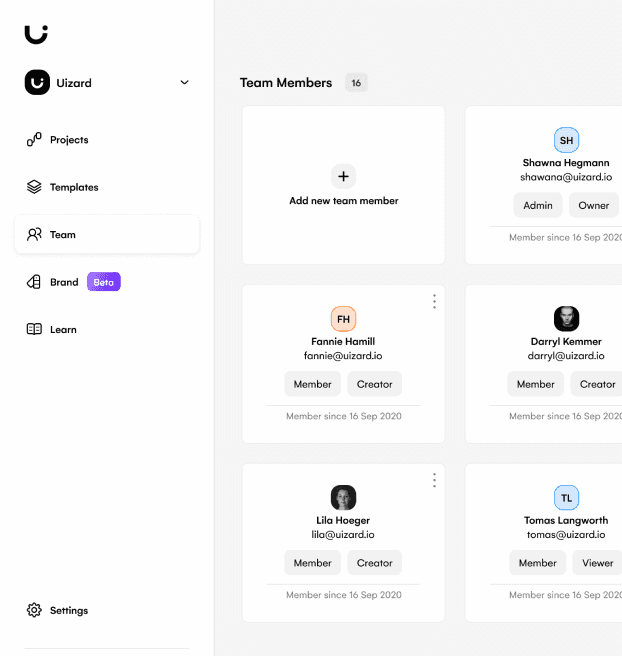Click Fannie's Member since 16 Sep 2020
The image size is (622, 656).
click(344, 416)
